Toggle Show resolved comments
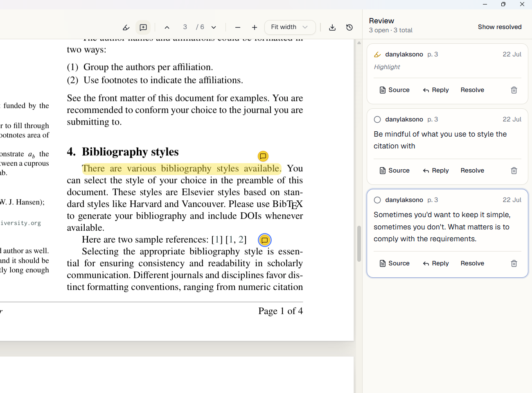Screen dimensions: 532x393 pos(500,27)
